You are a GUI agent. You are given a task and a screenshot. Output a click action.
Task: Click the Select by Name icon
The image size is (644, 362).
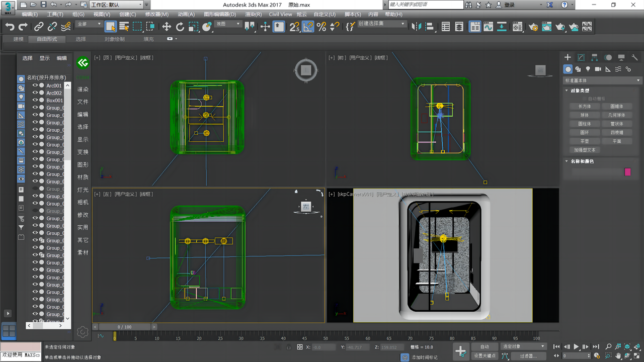coord(124,27)
